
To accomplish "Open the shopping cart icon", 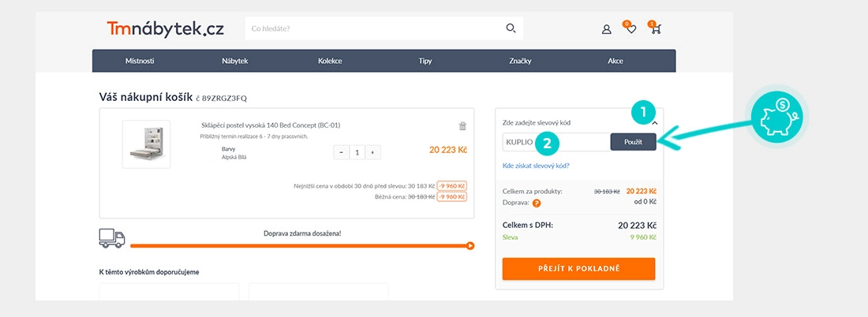I will (x=656, y=28).
